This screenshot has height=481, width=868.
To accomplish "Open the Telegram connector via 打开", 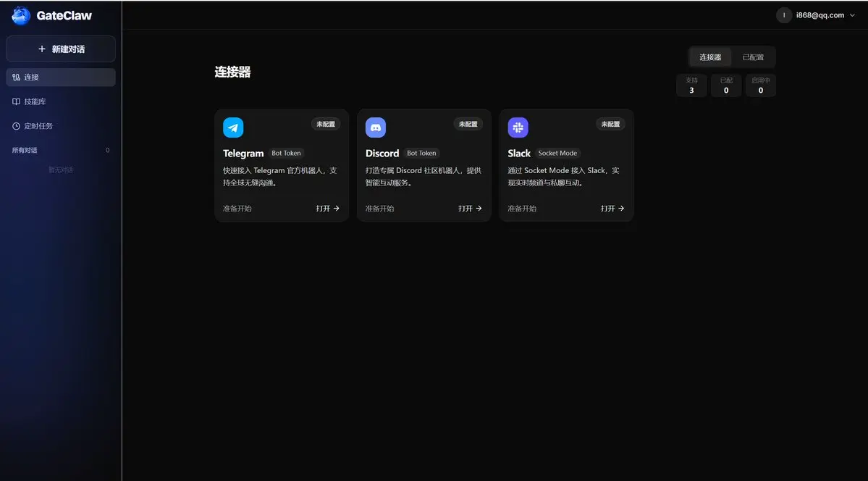I will pyautogui.click(x=328, y=209).
